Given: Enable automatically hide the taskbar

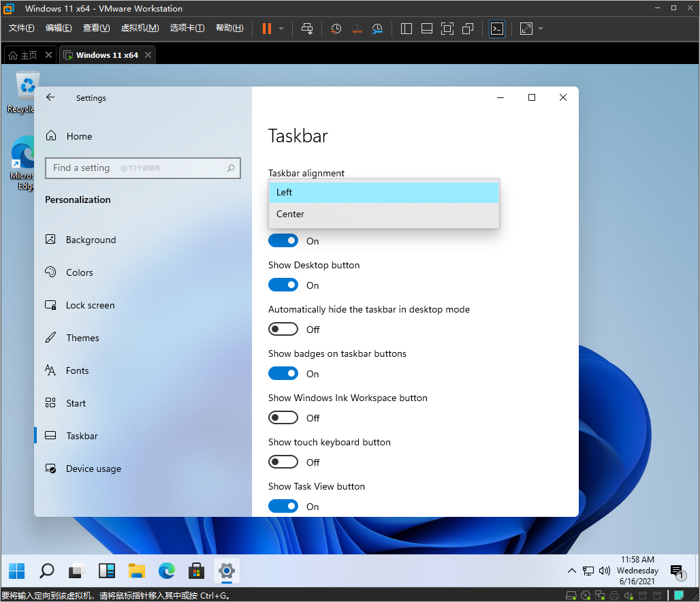Looking at the screenshot, I should pyautogui.click(x=283, y=329).
